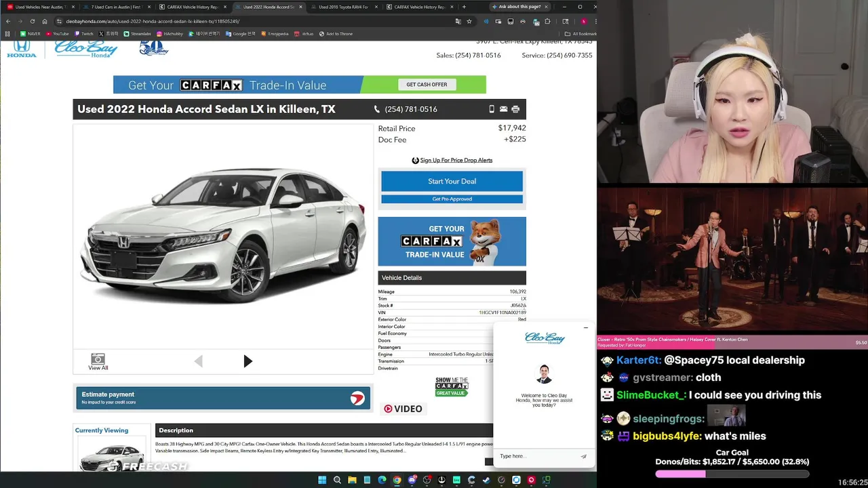Click the Currently Viewing car thumbnail
Screen dimensions: 868x488
click(x=111, y=455)
